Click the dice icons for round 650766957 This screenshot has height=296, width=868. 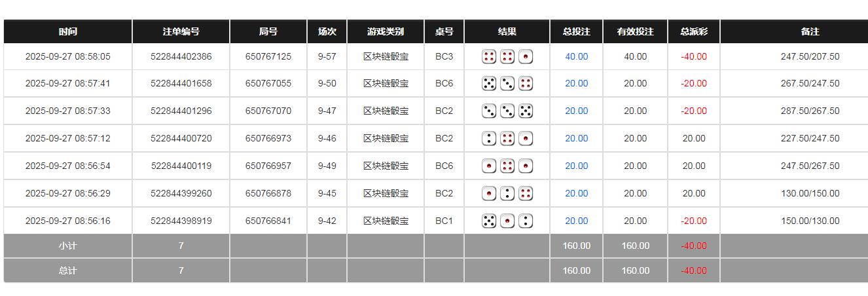click(507, 166)
